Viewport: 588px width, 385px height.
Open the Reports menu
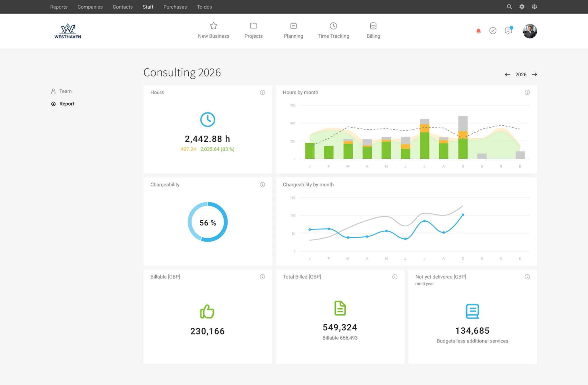pyautogui.click(x=59, y=7)
